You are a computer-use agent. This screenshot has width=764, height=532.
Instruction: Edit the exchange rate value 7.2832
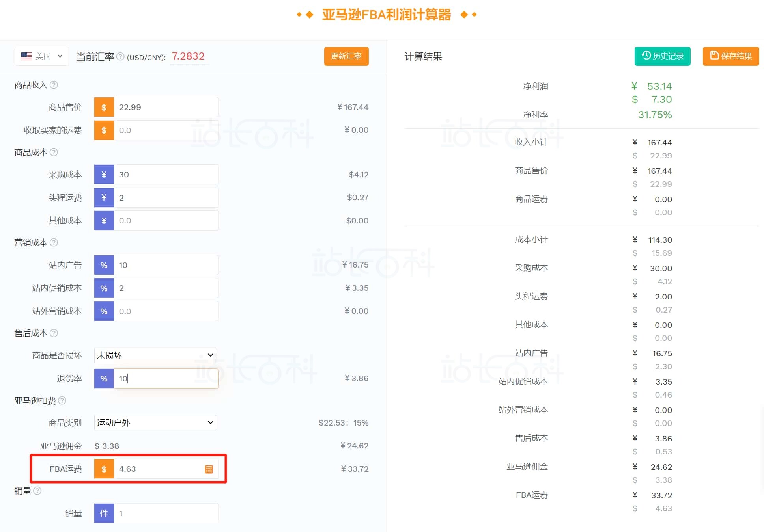tap(189, 56)
